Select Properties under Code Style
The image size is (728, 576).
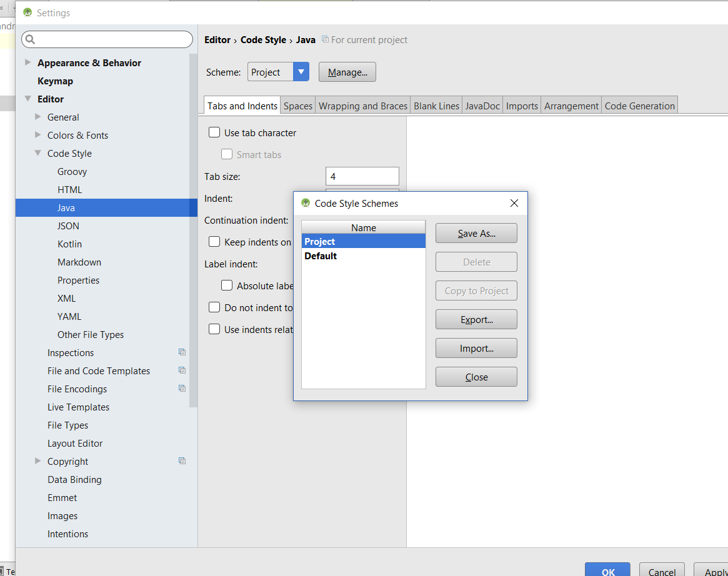coord(79,280)
